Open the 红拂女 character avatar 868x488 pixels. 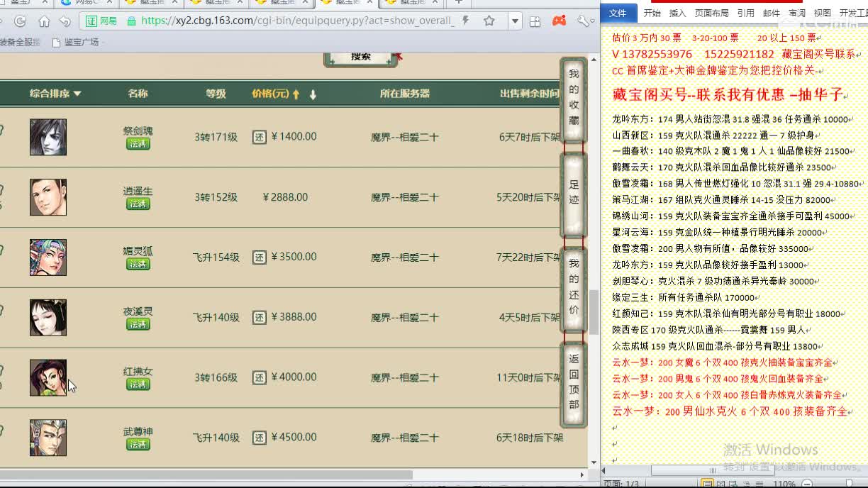click(x=48, y=377)
